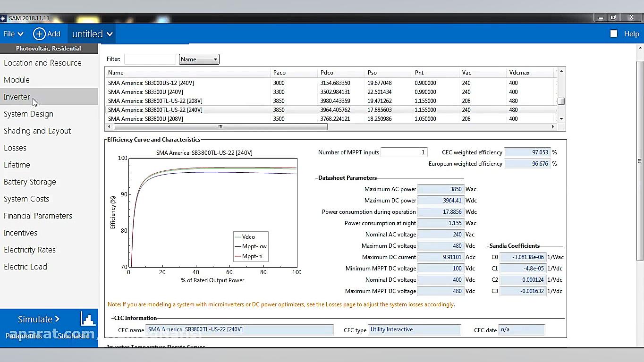Click the main page vertical scrollbar
This screenshot has height=362, width=644.
(640, 160)
